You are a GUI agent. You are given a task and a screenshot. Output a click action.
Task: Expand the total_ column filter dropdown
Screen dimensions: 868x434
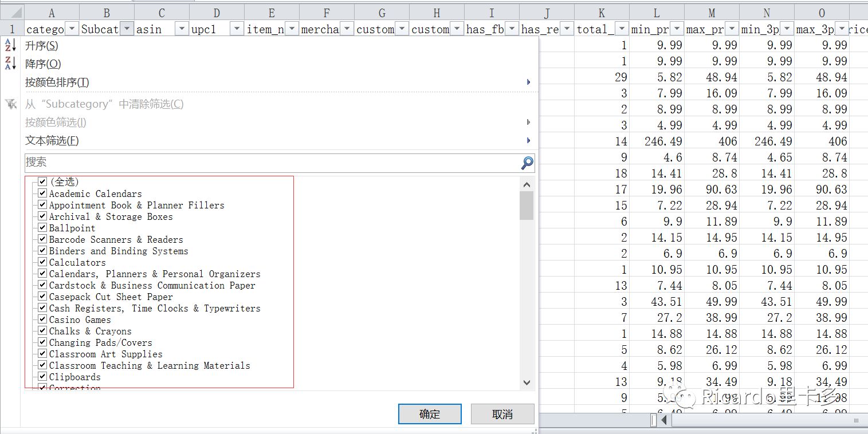pyautogui.click(x=621, y=29)
